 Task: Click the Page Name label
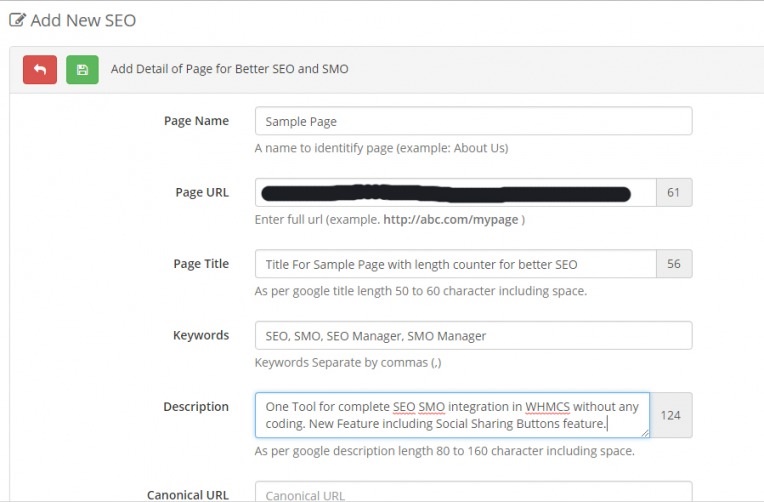click(196, 121)
